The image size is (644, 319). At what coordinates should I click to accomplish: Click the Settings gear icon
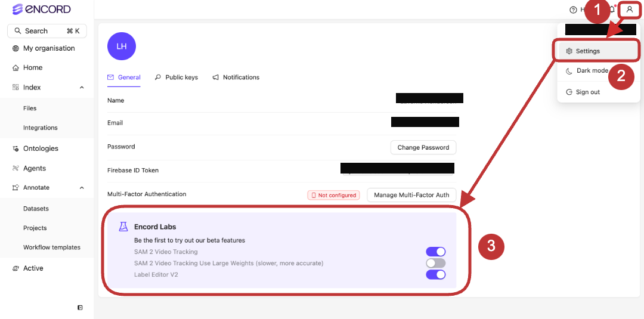[569, 51]
